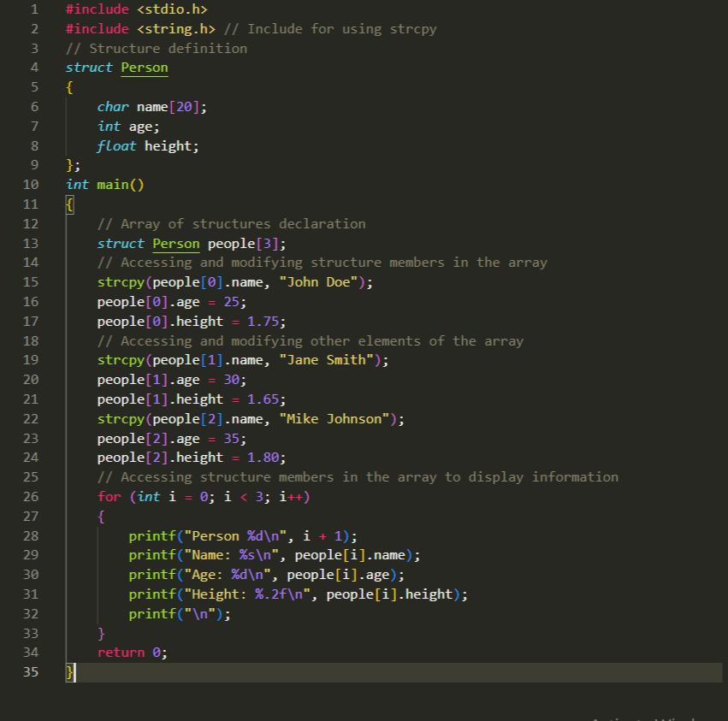This screenshot has height=721, width=728.
Task: Click the closing brace on line 35
Action: pos(70,673)
